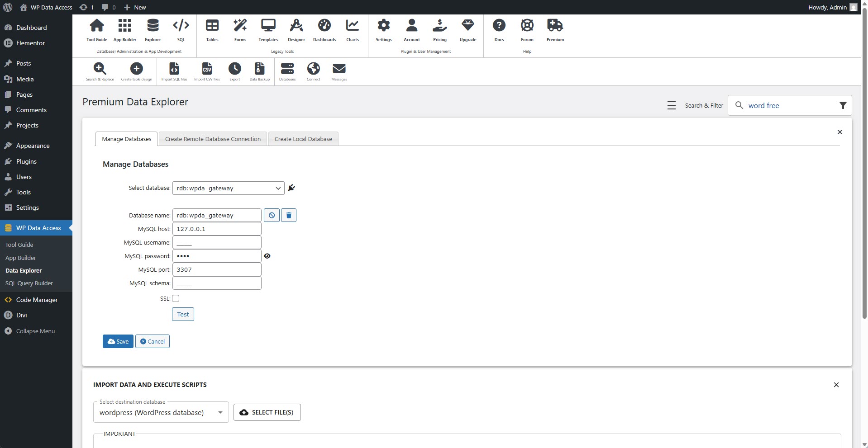Screen dimensions: 868x448
Task: Toggle the hamburger menu beside Search & Filter
Action: pyautogui.click(x=671, y=105)
